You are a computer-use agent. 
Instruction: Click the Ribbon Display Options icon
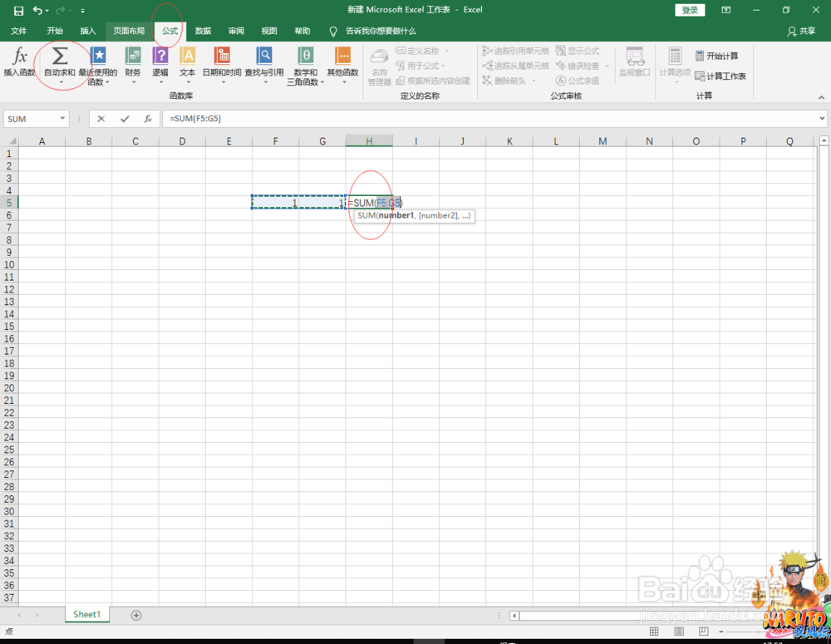726,9
